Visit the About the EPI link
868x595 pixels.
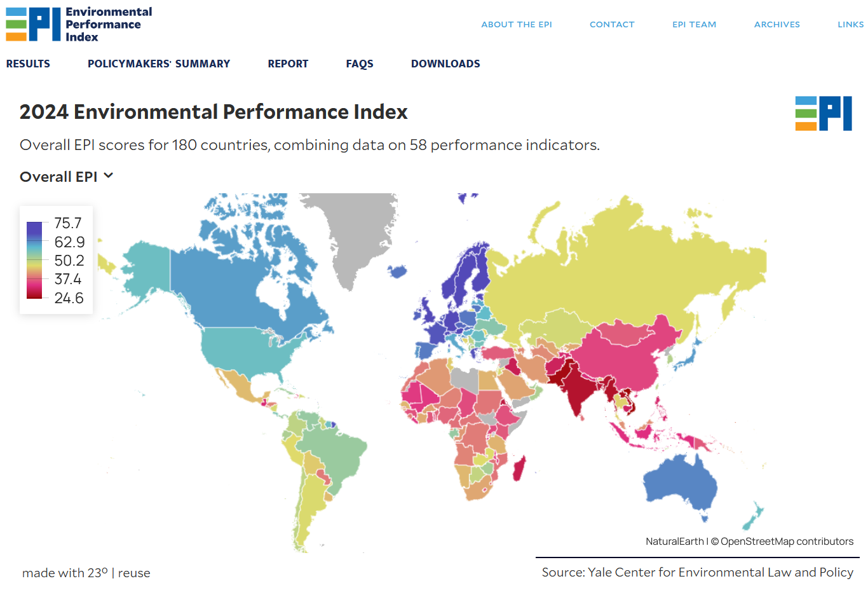(x=517, y=24)
